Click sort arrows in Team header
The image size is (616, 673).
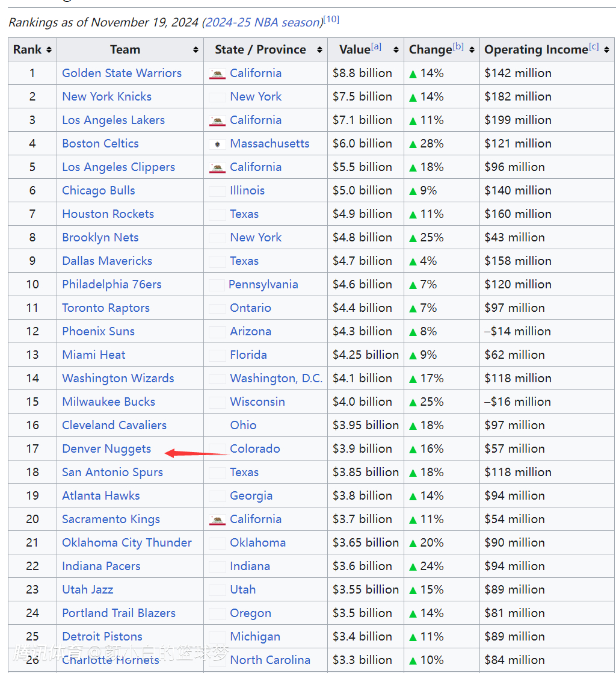coord(196,50)
